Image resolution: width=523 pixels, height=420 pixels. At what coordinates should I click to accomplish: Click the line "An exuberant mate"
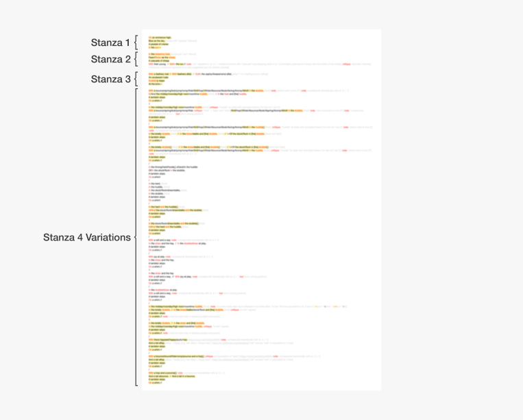(x=159, y=77)
